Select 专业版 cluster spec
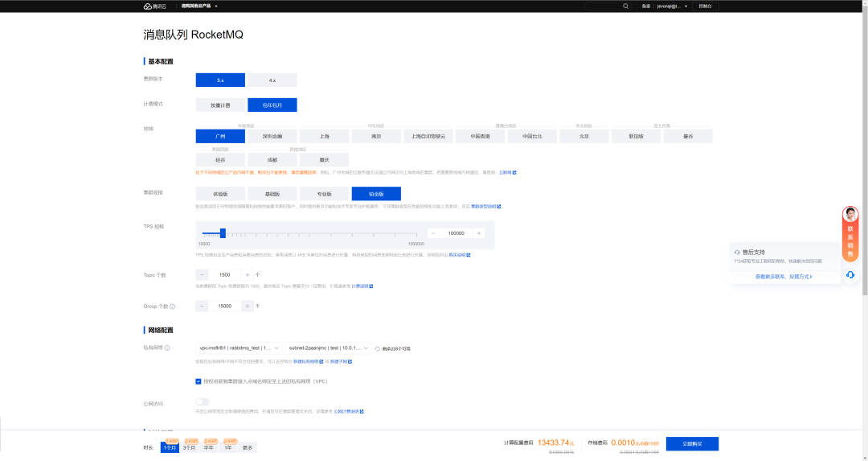The image size is (868, 461). click(x=325, y=194)
